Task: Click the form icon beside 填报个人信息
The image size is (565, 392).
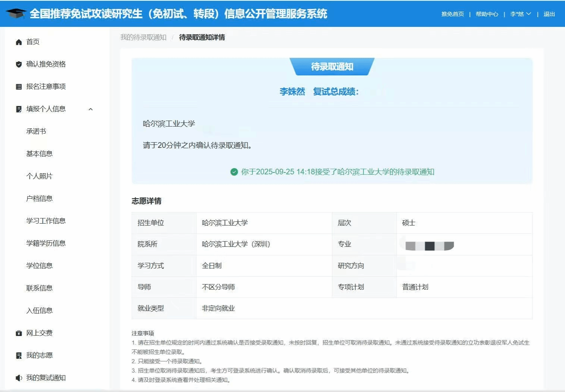Action: (19, 109)
